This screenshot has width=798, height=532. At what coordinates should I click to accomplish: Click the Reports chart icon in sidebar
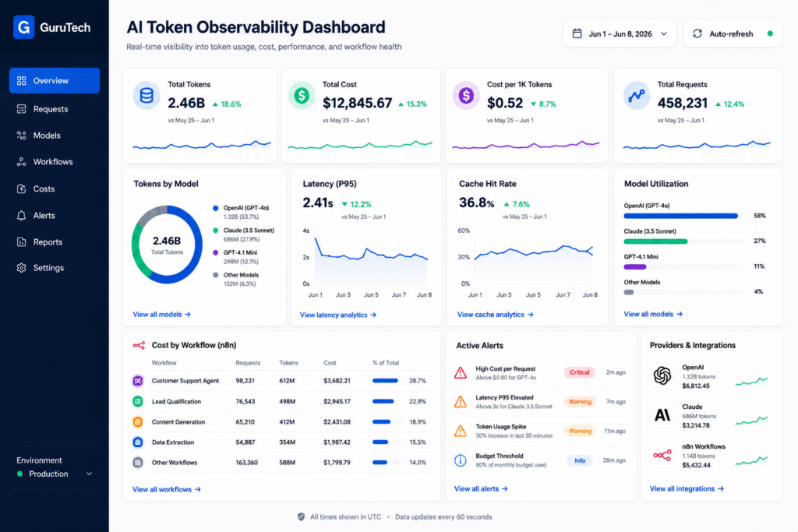[21, 242]
